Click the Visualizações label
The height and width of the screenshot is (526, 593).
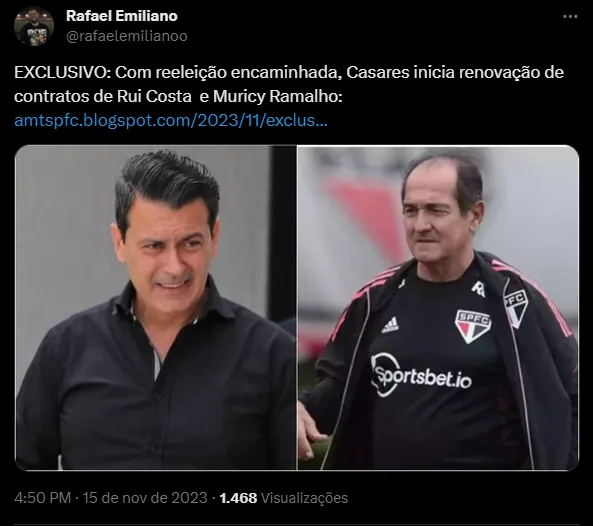pos(304,498)
